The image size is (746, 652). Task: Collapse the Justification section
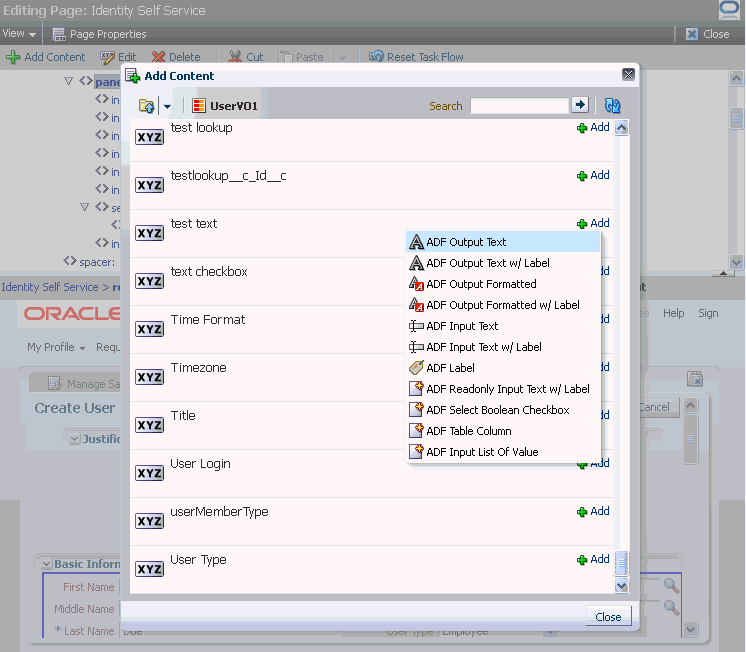tap(75, 439)
